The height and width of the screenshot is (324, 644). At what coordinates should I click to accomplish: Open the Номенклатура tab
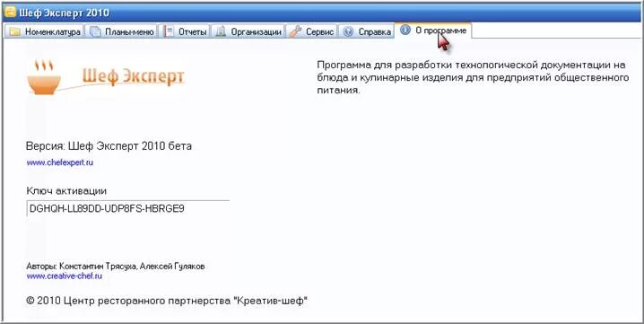point(44,31)
